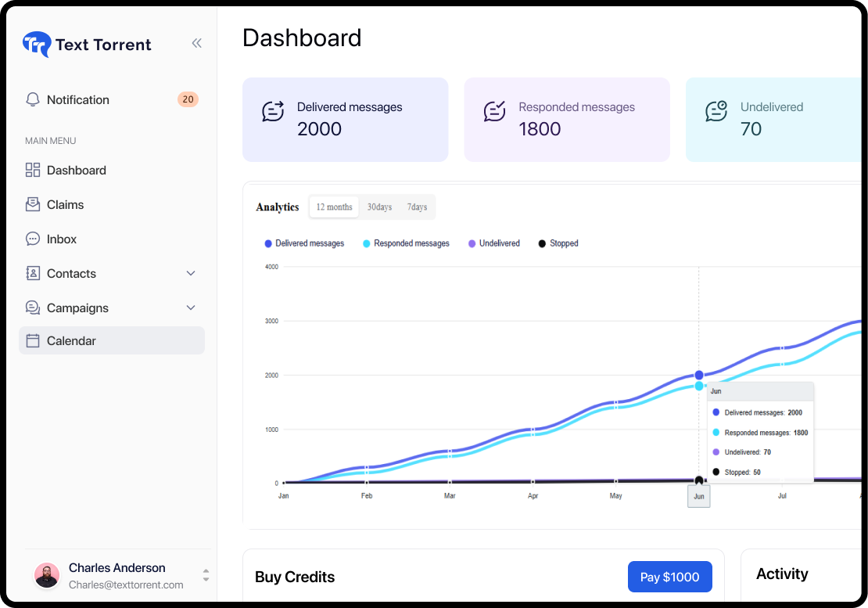
Task: Click the Calendar icon in sidebar
Action: tap(33, 340)
